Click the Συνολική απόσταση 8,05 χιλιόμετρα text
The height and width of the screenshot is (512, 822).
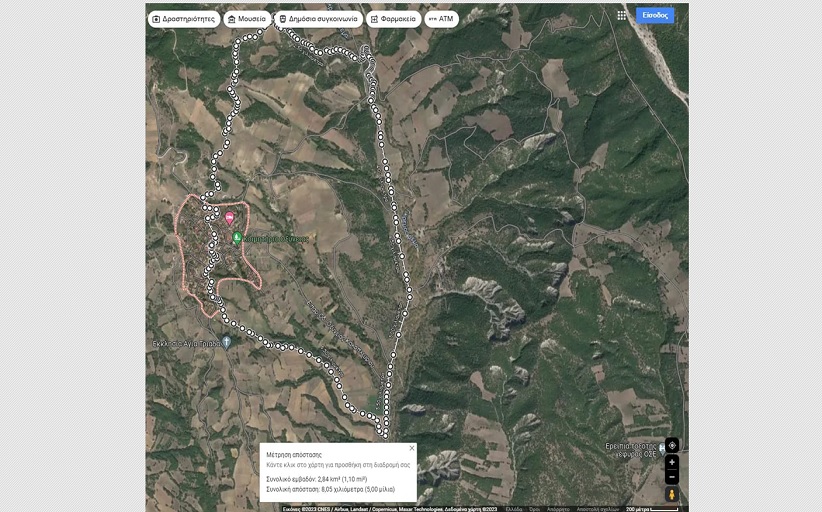pos(330,489)
